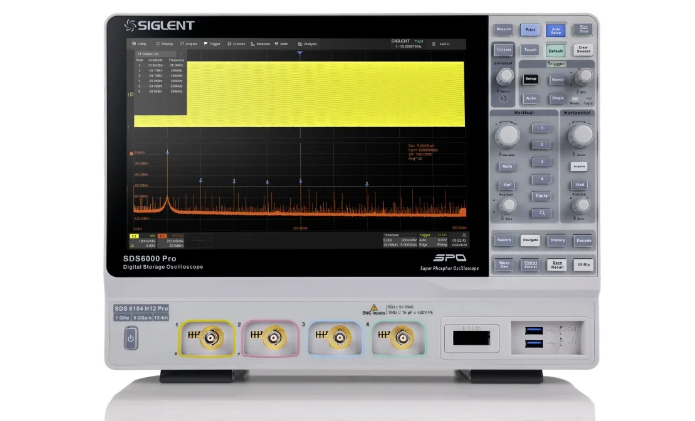Click the SIGLENT logo on the bezel

pos(159,26)
